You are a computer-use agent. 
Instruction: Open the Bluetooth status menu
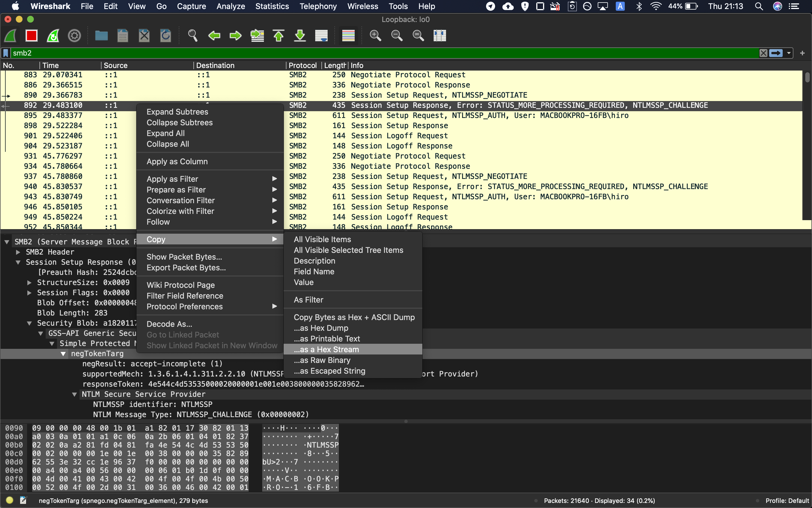(x=639, y=6)
